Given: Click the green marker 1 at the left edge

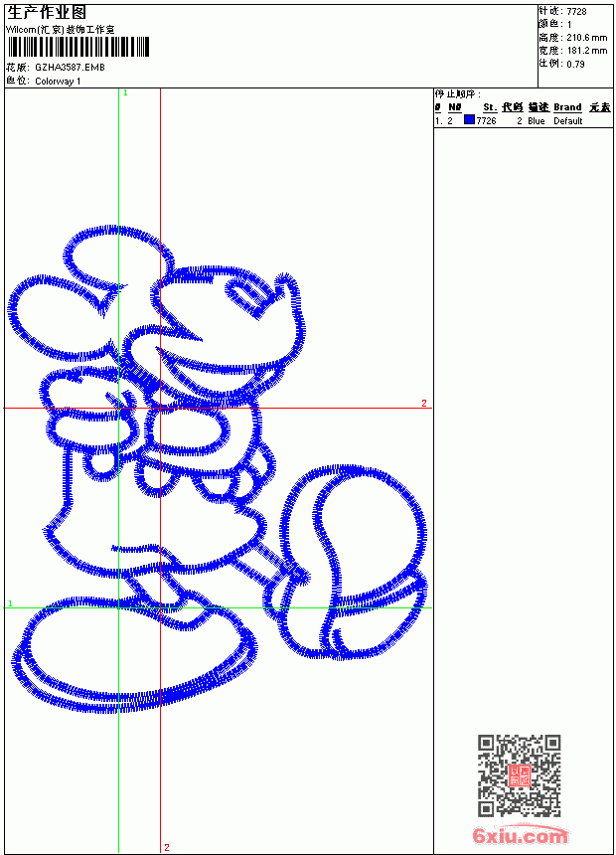Looking at the screenshot, I should click(10, 603).
